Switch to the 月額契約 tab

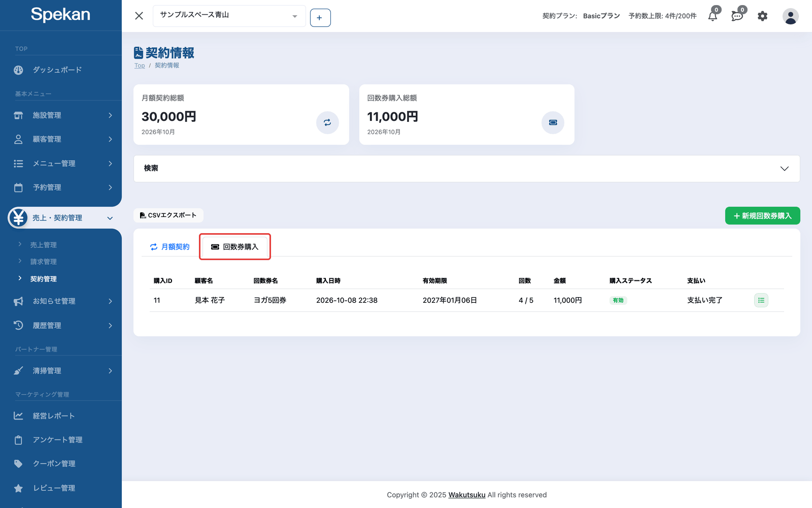170,247
